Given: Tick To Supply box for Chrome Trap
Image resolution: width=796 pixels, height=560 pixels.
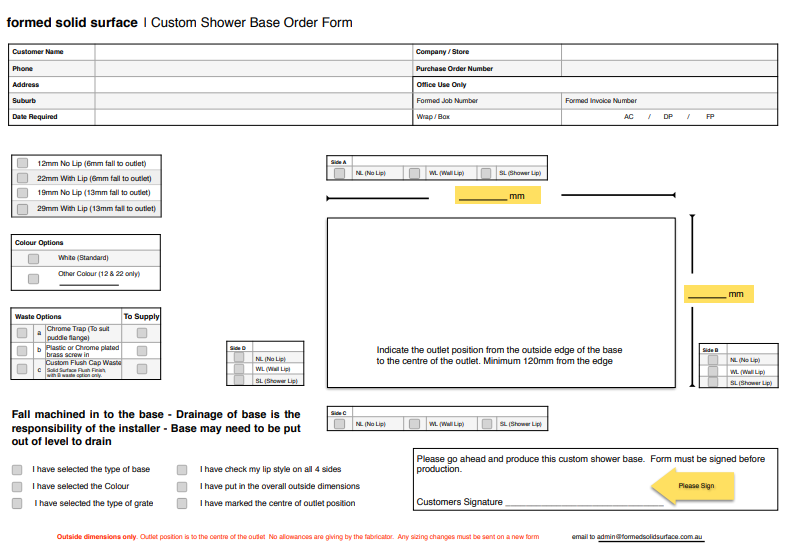Looking at the screenshot, I should pos(142,333).
